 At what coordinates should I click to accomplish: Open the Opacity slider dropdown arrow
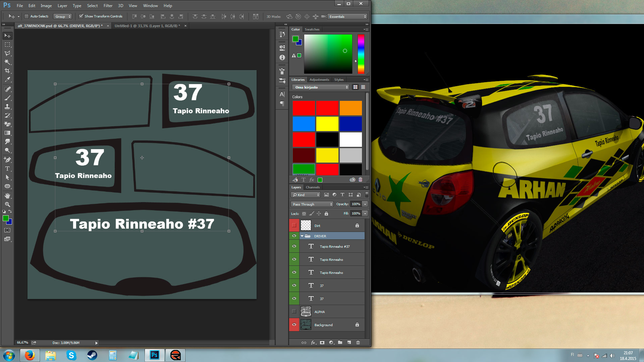point(365,204)
